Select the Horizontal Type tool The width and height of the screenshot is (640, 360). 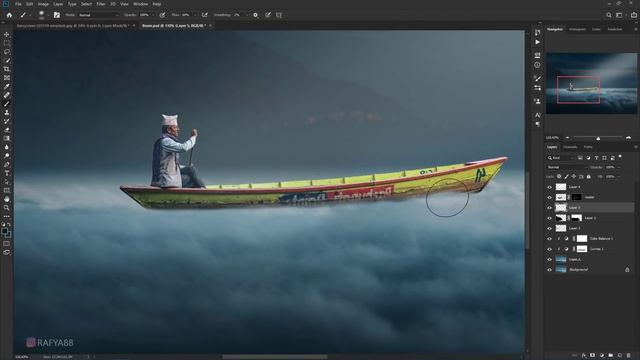(7, 173)
